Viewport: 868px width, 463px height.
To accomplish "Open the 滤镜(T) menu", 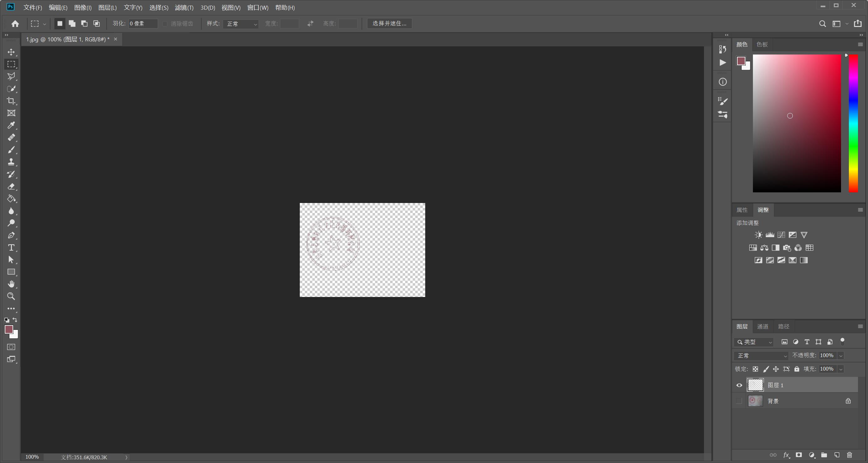I will coord(184,8).
